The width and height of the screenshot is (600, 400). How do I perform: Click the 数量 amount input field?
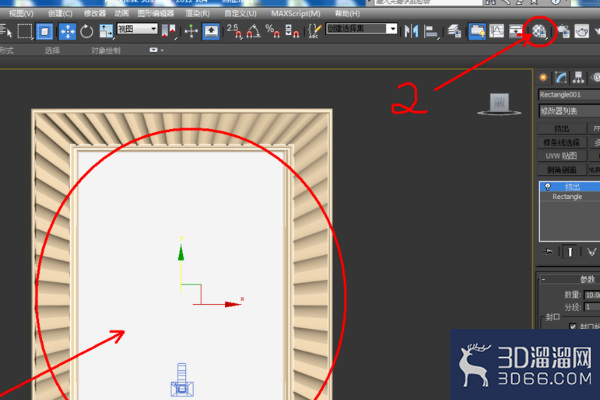pos(592,295)
